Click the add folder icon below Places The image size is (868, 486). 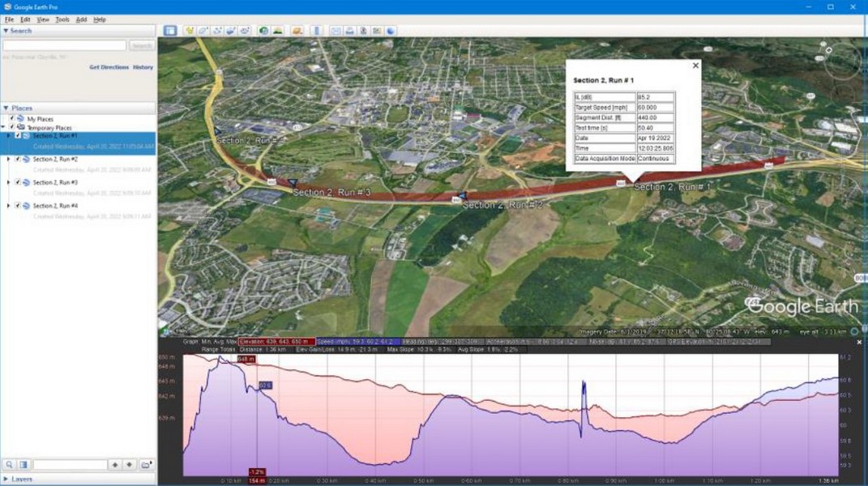[x=146, y=465]
